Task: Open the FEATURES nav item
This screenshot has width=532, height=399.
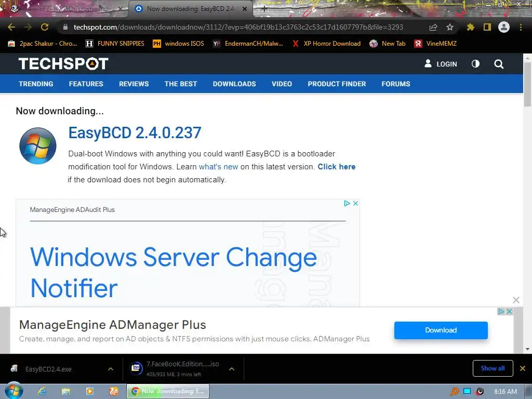Action: click(86, 84)
